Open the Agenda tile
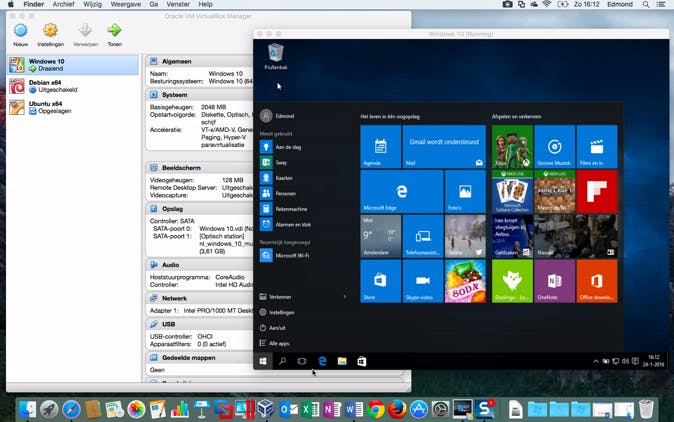Viewport: 674px width, 422px height. pyautogui.click(x=380, y=147)
